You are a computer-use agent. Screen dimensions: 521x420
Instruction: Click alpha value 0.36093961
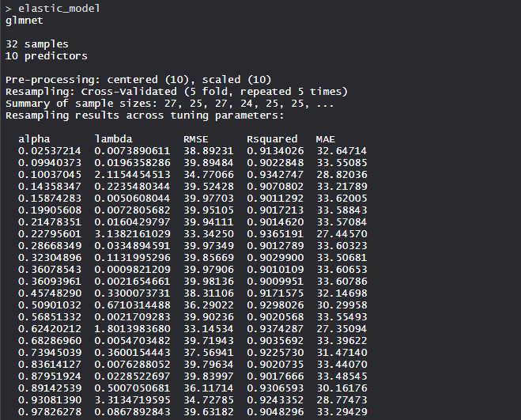tap(50, 282)
